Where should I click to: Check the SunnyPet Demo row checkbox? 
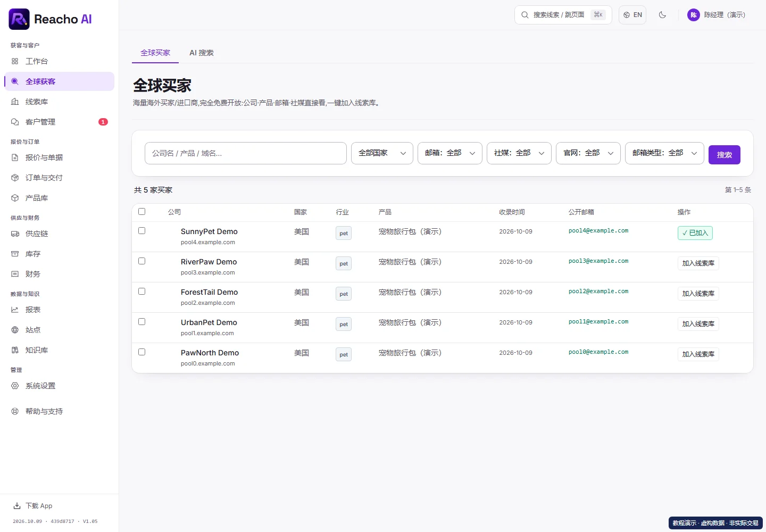pyautogui.click(x=142, y=230)
